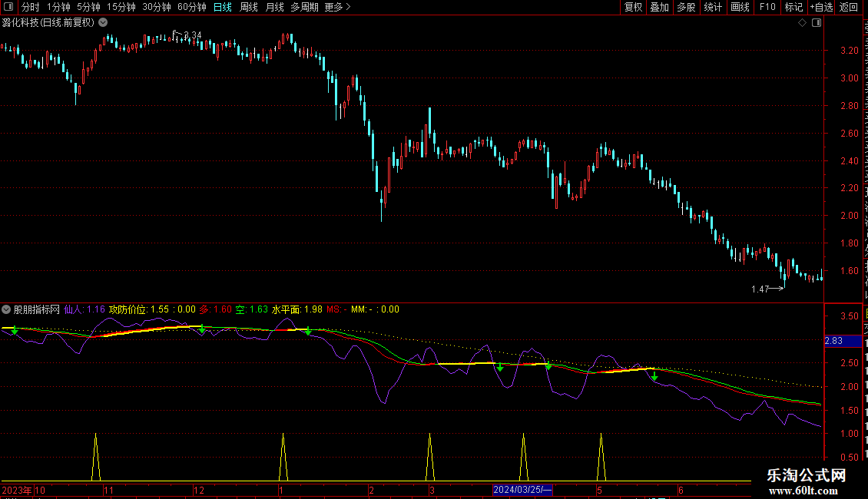Expand the 更多 periods menu

click(338, 7)
